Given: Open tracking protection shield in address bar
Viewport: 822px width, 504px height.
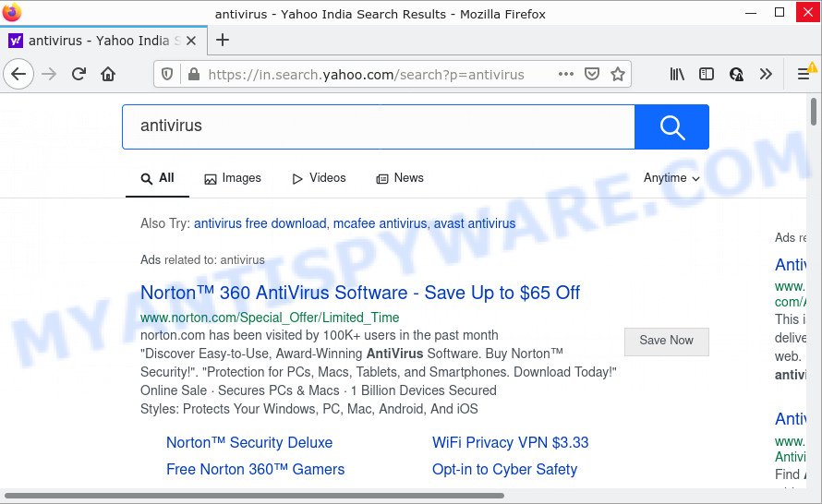Looking at the screenshot, I should (x=167, y=75).
